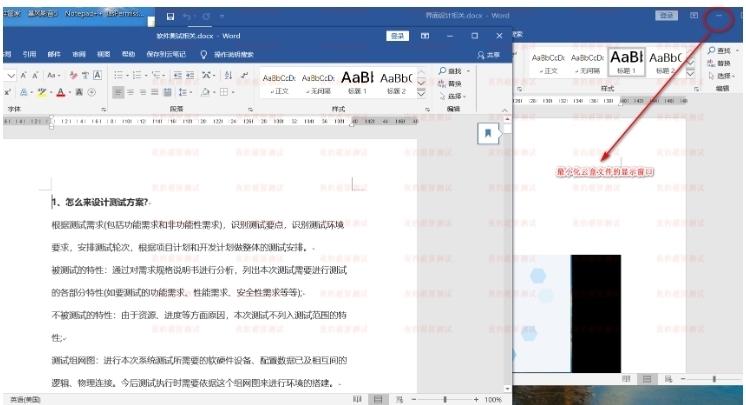Click the text effects outlined A icon
The width and height of the screenshot is (746, 405).
click(26, 92)
